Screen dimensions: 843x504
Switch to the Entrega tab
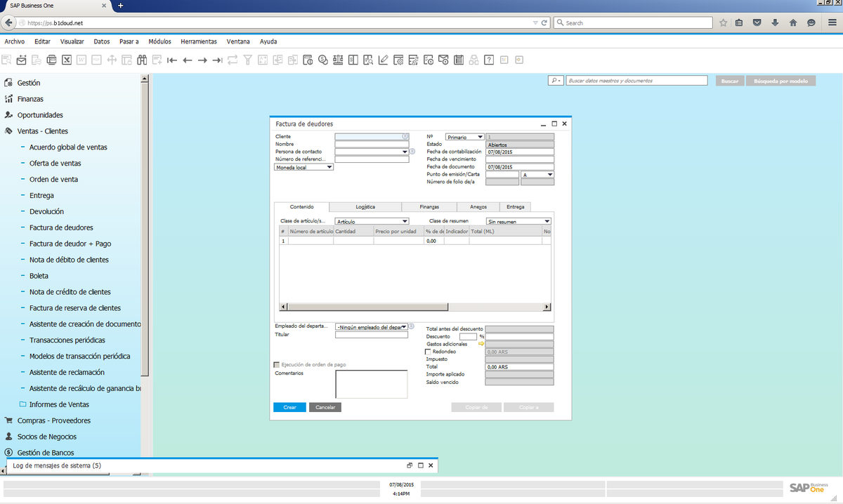(515, 207)
